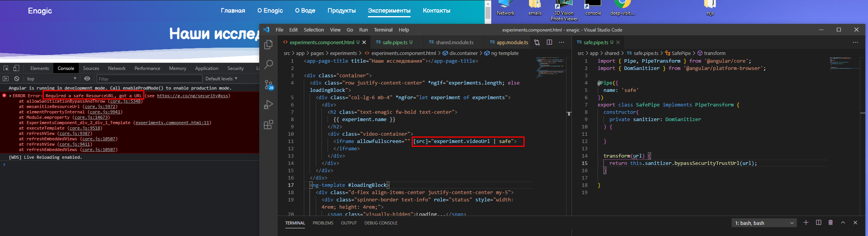Image resolution: width=868 pixels, height=236 pixels.
Task: Select the DEBUG CONSOLE panel tab
Action: 381,223
